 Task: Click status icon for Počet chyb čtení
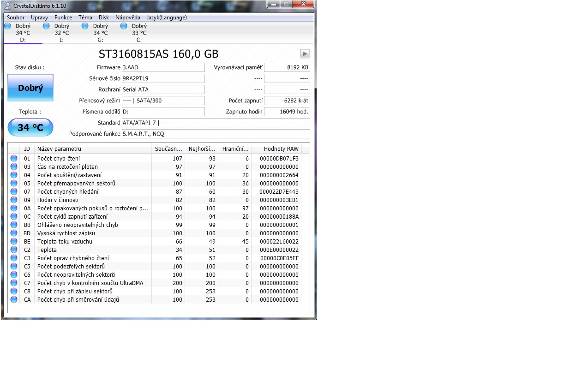(14, 158)
